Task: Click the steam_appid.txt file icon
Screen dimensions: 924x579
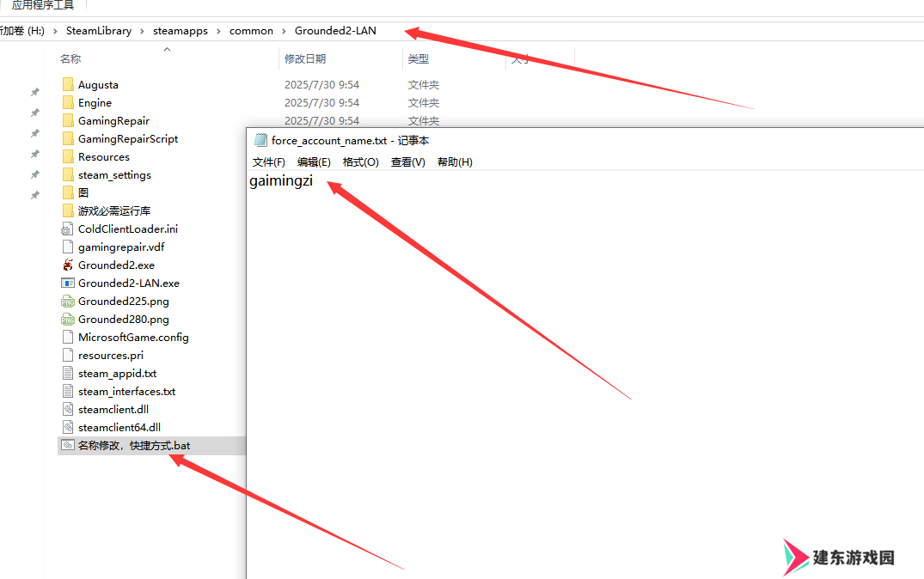Action: pos(68,374)
